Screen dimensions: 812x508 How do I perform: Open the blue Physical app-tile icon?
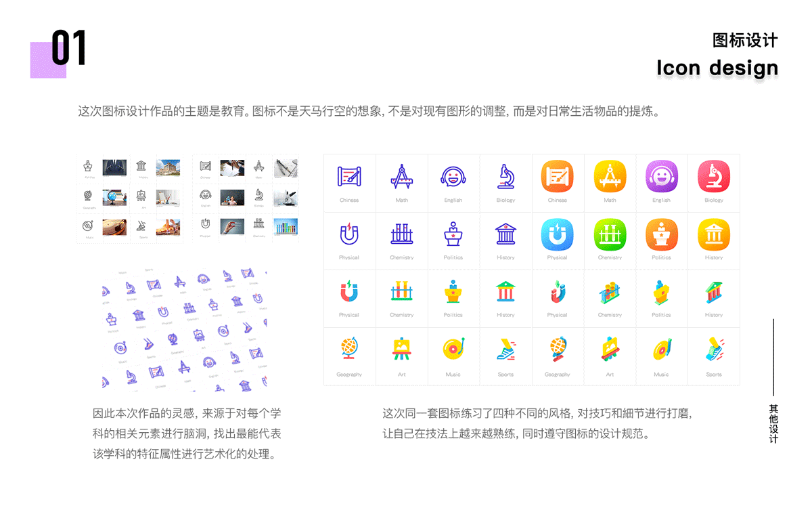click(x=558, y=234)
